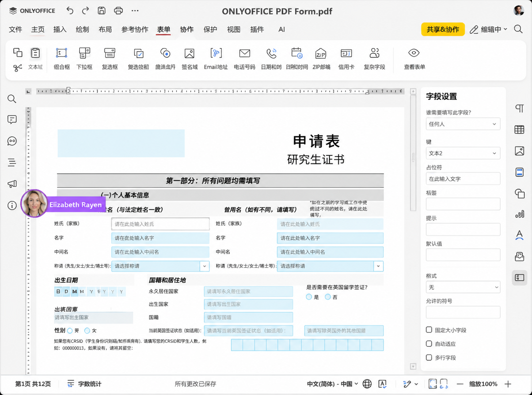Click 字数统计 in the status bar
This screenshot has height=395, width=532.
pyautogui.click(x=84, y=384)
